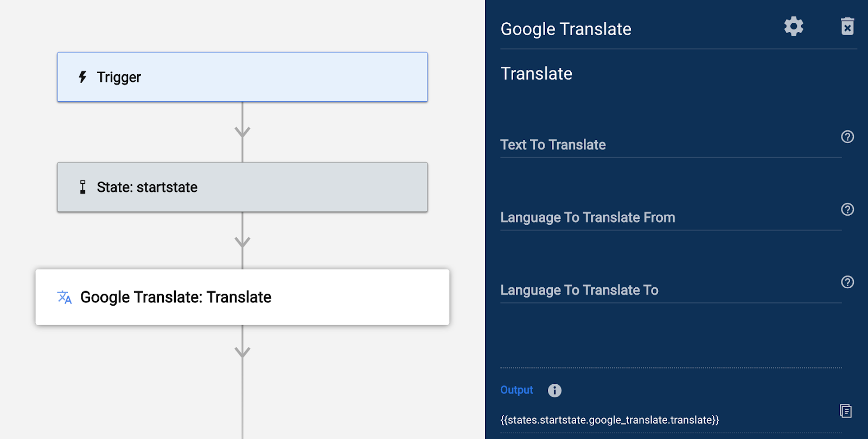Viewport: 868px width, 439px height.
Task: Click the arrow connector below State startstate
Action: coord(242,242)
